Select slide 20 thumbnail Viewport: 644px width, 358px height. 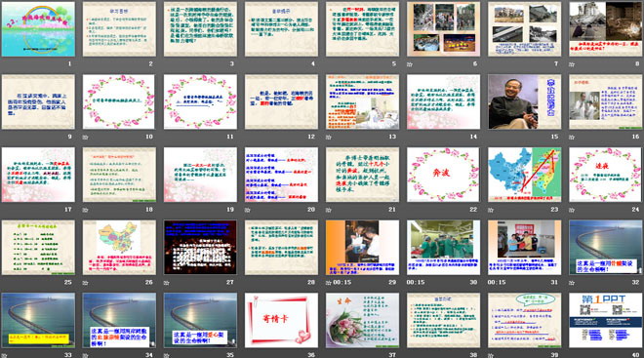[x=281, y=175]
